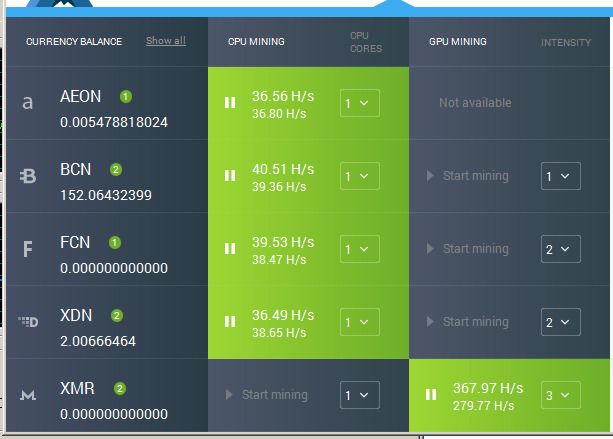613x439 pixels.
Task: Click AEON GPU Not available label
Action: [x=475, y=103]
